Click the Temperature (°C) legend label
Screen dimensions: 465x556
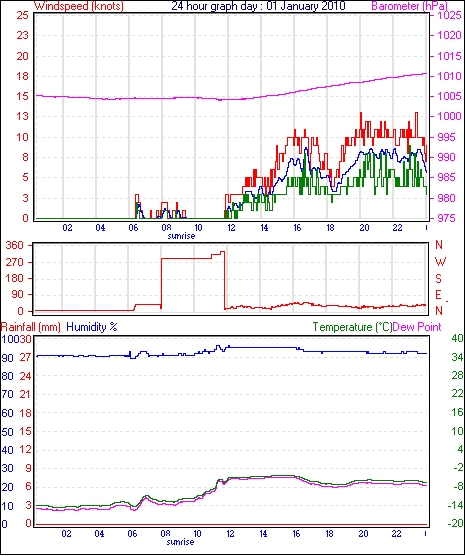click(352, 327)
